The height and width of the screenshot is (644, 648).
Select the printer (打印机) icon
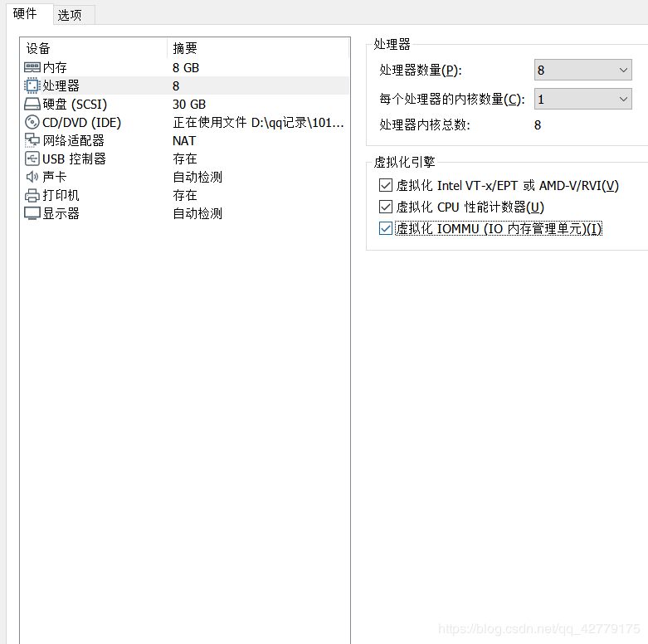tap(32, 195)
